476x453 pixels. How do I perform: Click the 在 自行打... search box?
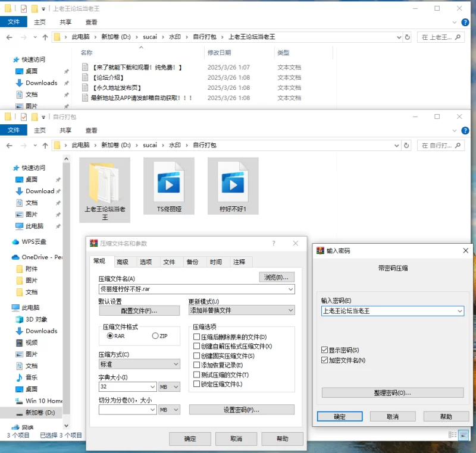pyautogui.click(x=440, y=146)
